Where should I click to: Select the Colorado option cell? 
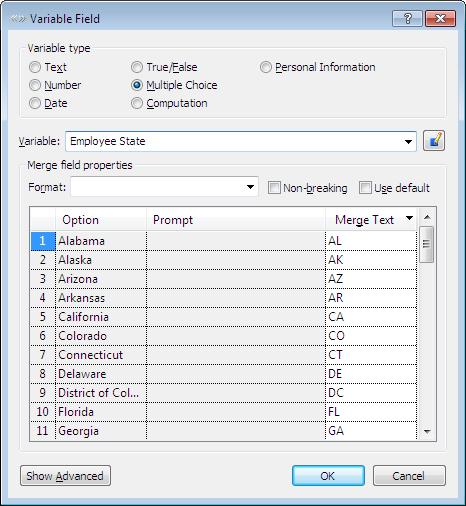[x=101, y=336]
